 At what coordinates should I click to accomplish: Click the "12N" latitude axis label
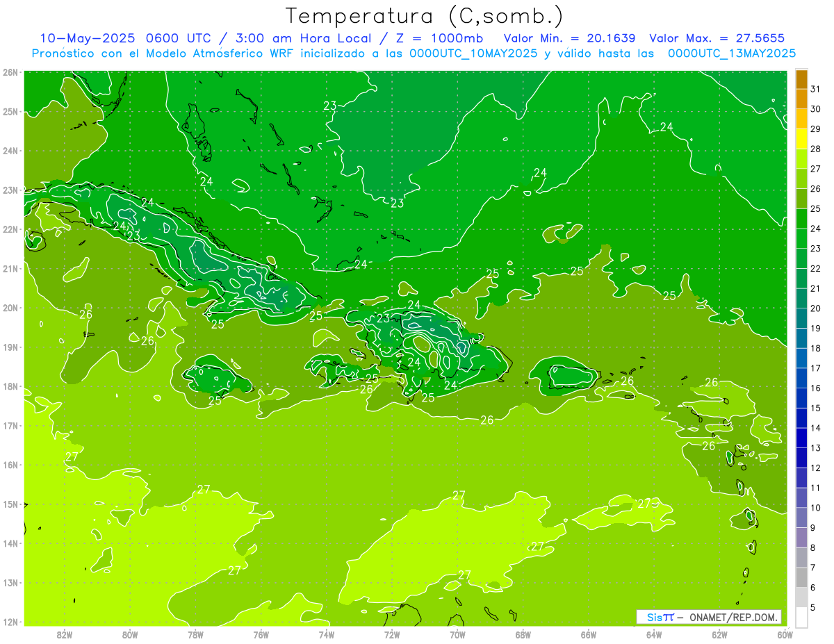10,622
